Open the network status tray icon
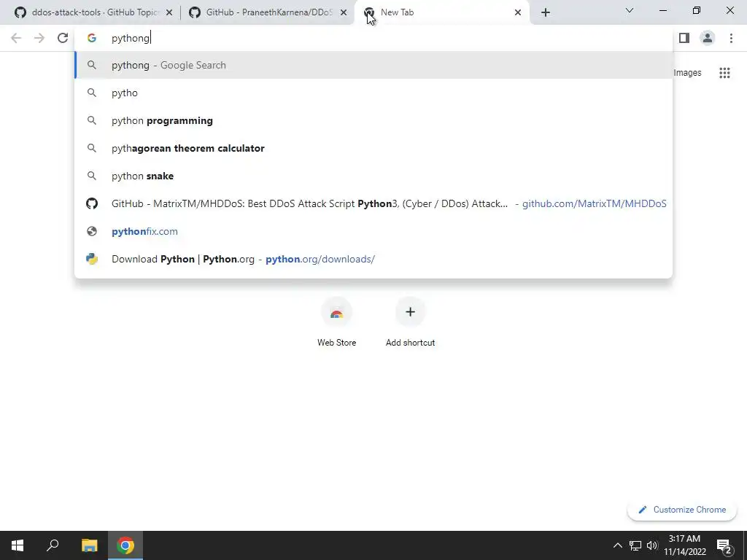 635,545
